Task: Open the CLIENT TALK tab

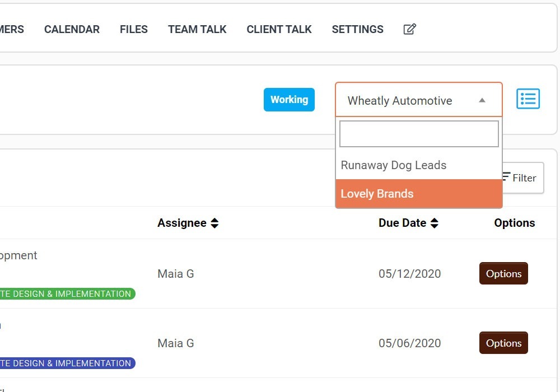Action: pyautogui.click(x=279, y=29)
